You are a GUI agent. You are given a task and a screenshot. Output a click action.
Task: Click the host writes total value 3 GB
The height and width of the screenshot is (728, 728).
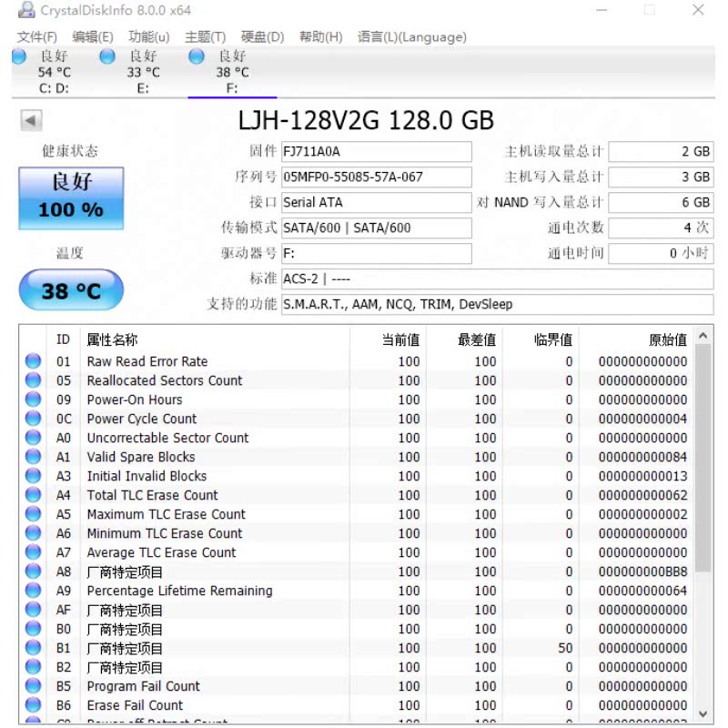point(662,177)
